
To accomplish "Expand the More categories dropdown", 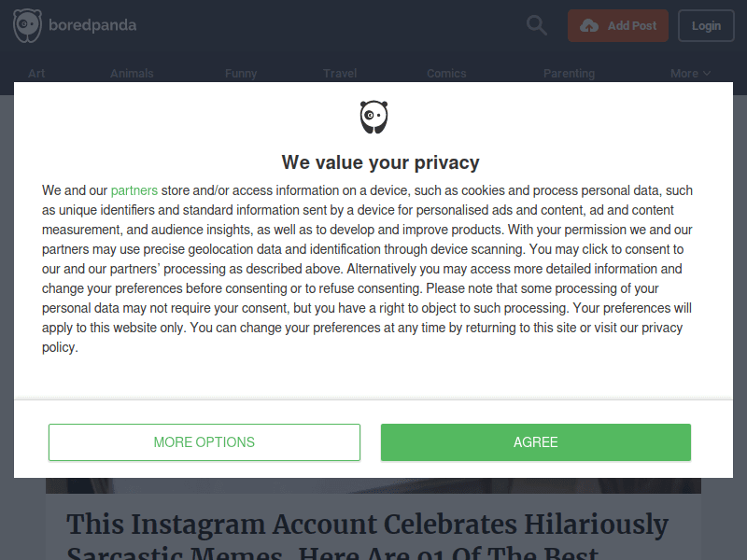I will [x=690, y=74].
